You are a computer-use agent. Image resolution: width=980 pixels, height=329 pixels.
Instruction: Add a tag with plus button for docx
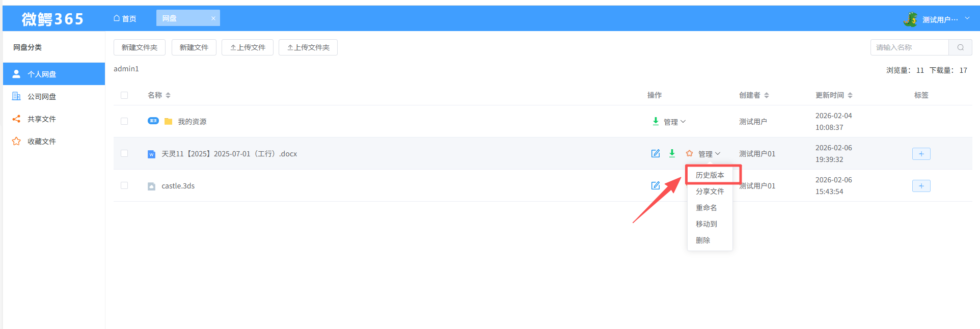921,154
